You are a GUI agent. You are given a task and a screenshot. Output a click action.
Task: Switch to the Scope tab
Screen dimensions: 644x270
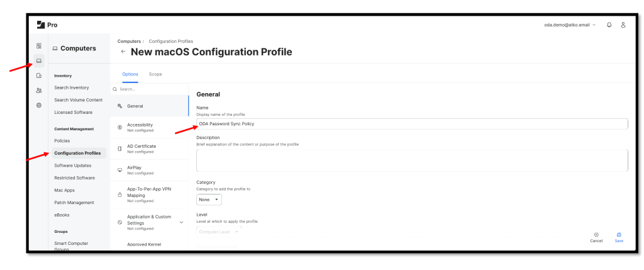coord(155,74)
